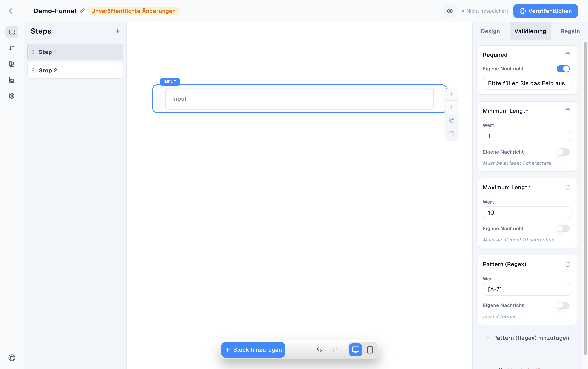
Task: Switch to desktop preview mode
Action: 356,350
